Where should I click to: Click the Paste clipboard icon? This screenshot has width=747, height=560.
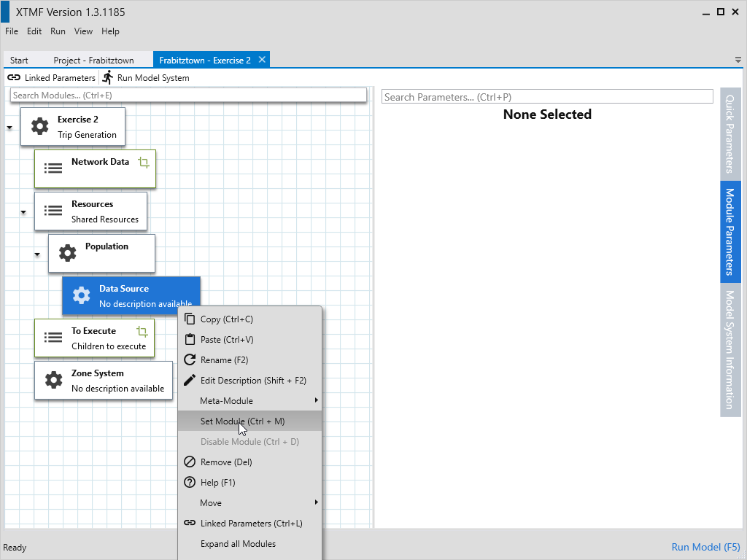190,339
